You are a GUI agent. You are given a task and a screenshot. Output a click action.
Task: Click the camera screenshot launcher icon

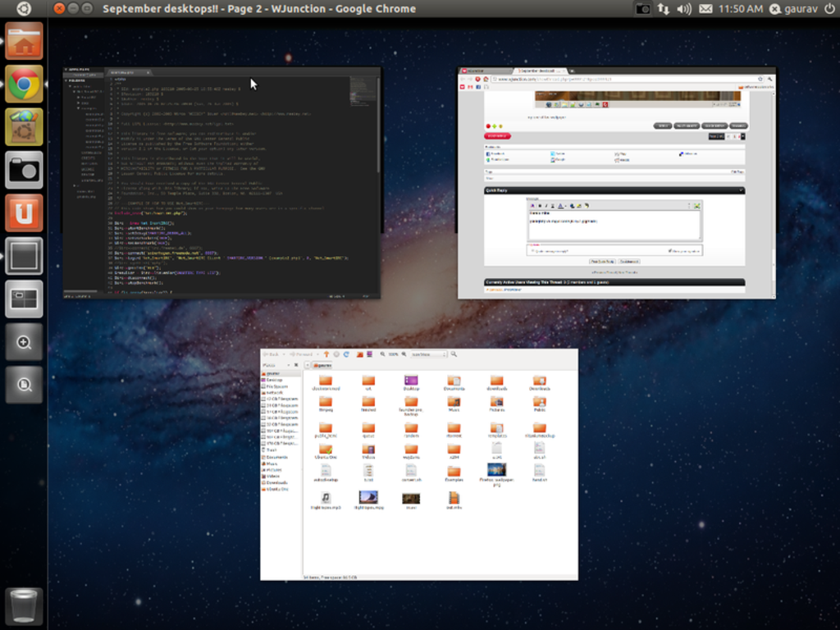coord(24,170)
